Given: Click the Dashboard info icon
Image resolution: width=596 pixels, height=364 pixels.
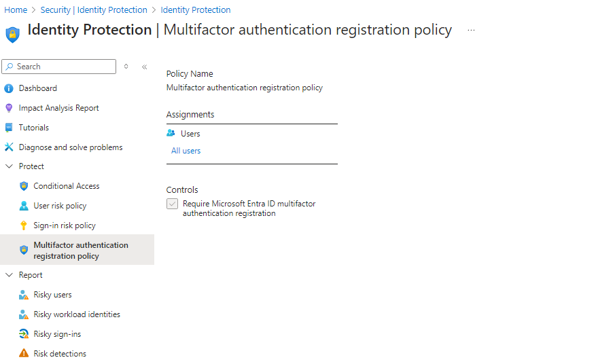Looking at the screenshot, I should coord(8,88).
